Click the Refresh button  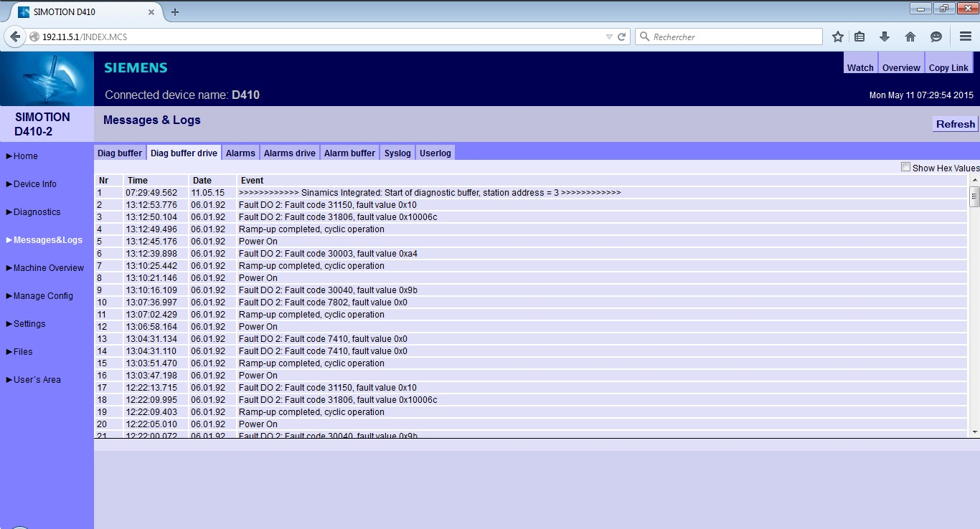coord(956,124)
